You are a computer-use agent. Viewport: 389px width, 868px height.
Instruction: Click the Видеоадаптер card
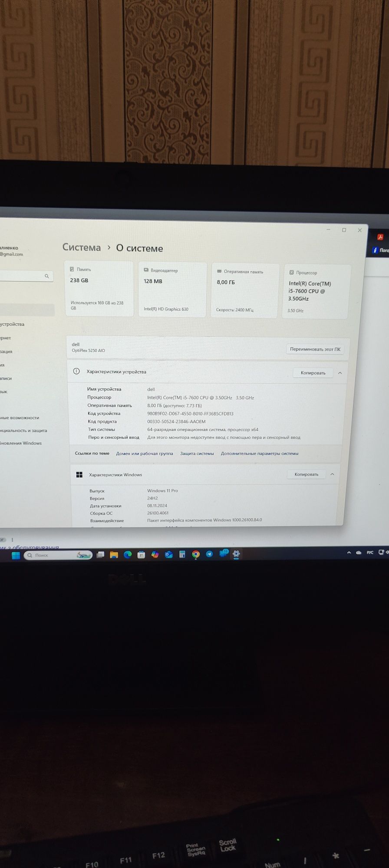tap(172, 289)
